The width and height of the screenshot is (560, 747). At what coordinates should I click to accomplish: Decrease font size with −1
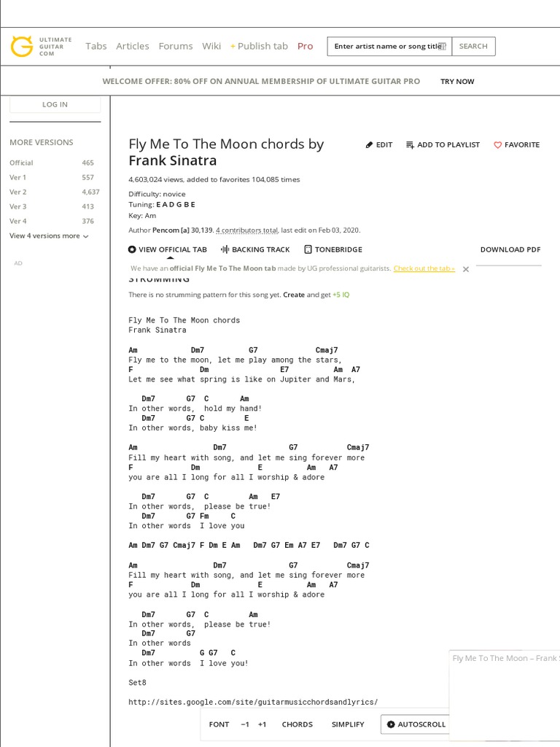[245, 724]
